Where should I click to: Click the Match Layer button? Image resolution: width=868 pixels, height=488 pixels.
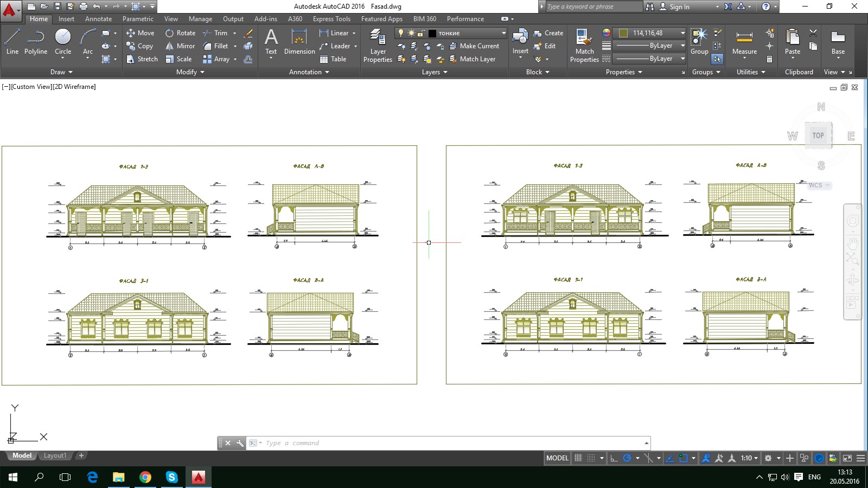click(x=472, y=59)
